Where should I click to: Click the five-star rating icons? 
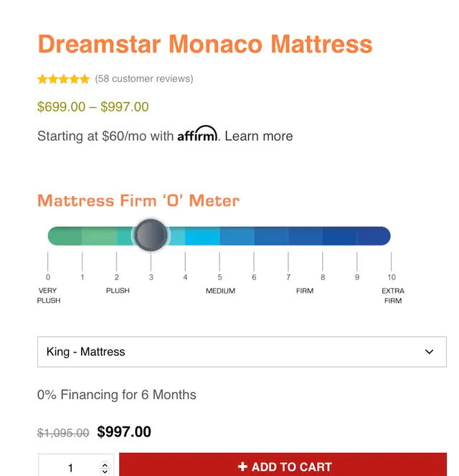(x=63, y=79)
